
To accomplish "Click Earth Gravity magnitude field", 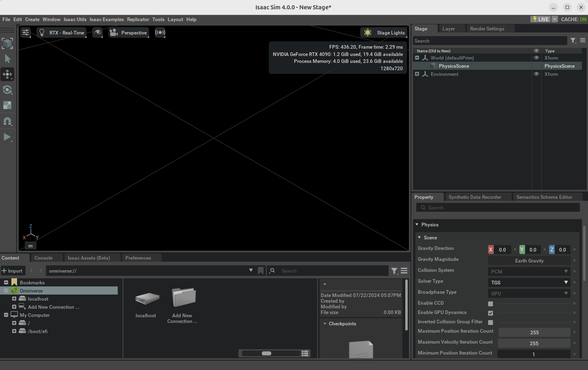I will (529, 260).
